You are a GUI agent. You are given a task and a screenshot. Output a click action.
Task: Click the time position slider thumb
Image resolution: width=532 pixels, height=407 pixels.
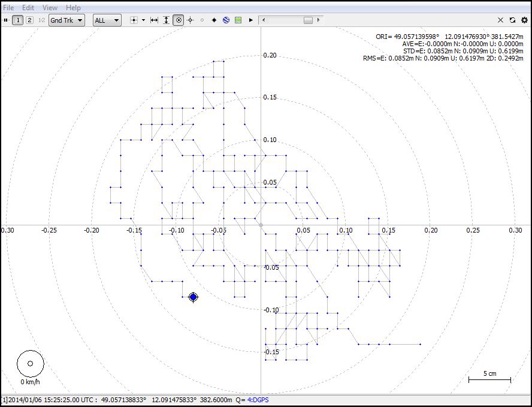click(x=308, y=20)
